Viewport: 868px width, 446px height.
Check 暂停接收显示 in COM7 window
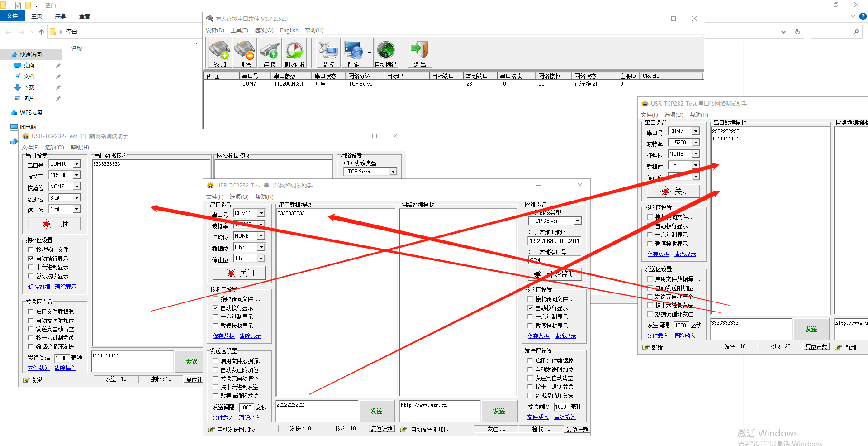[x=650, y=244]
